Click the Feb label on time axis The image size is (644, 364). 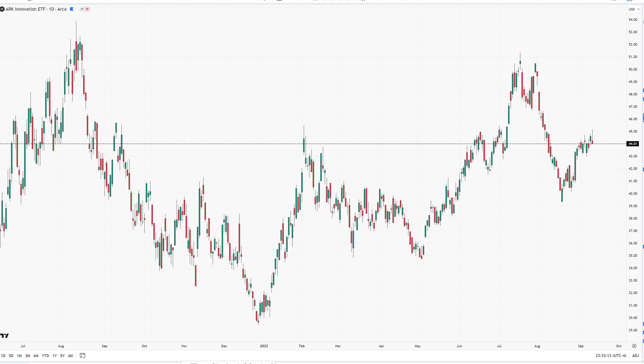(x=302, y=346)
